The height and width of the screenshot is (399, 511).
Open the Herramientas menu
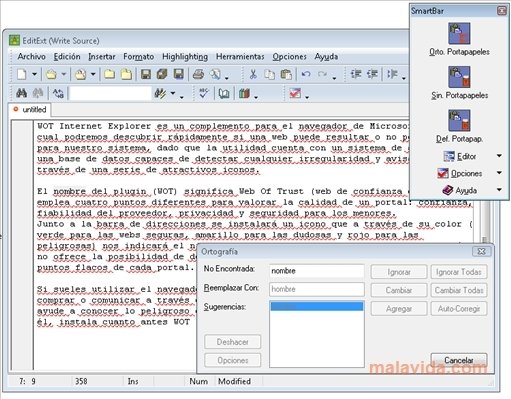(x=240, y=57)
